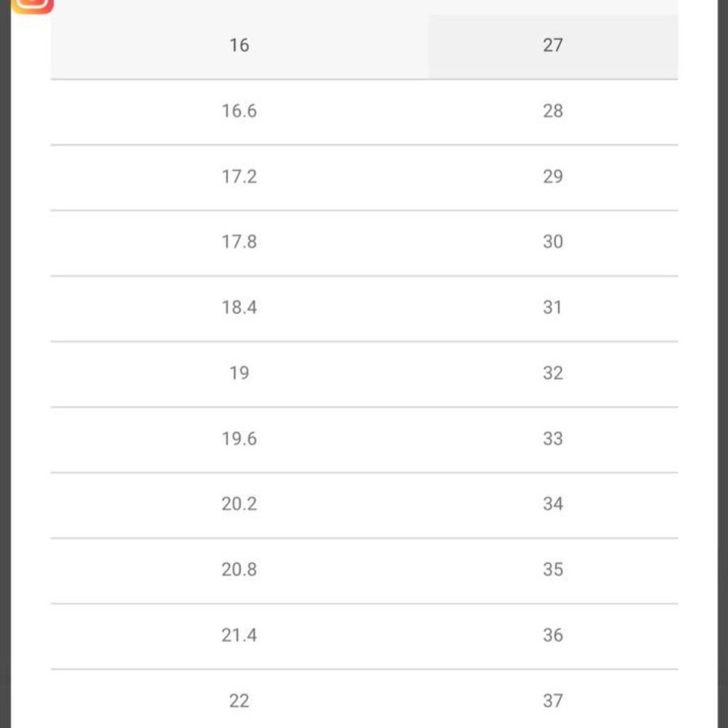Select the 18.4 measurement cell
The image size is (728, 728).
(x=239, y=307)
